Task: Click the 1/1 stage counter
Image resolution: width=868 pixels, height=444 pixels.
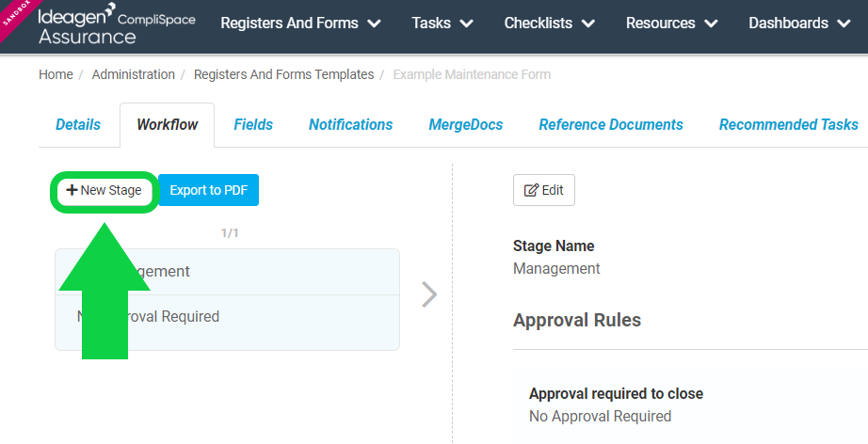Action: pyautogui.click(x=230, y=233)
